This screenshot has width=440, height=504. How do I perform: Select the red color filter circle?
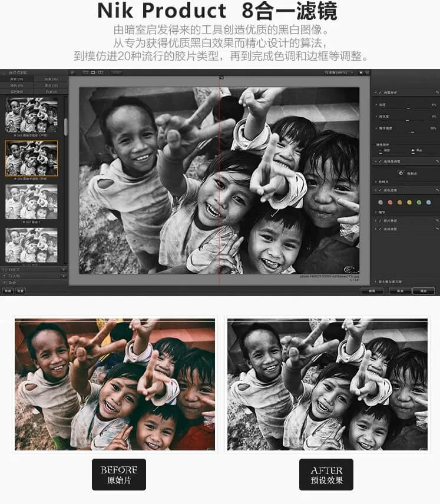pos(390,202)
